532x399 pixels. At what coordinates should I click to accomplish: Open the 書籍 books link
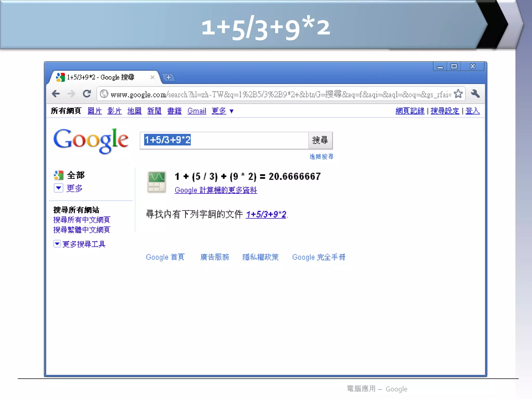point(174,111)
